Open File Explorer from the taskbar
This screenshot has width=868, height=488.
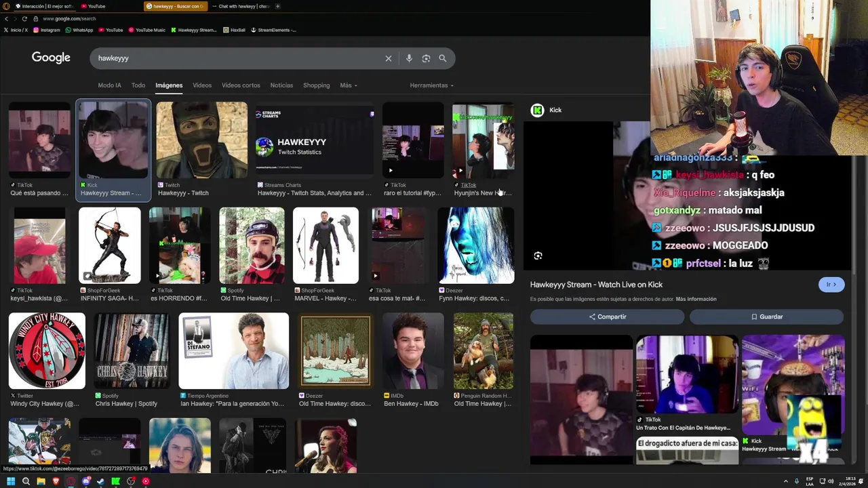click(x=41, y=481)
